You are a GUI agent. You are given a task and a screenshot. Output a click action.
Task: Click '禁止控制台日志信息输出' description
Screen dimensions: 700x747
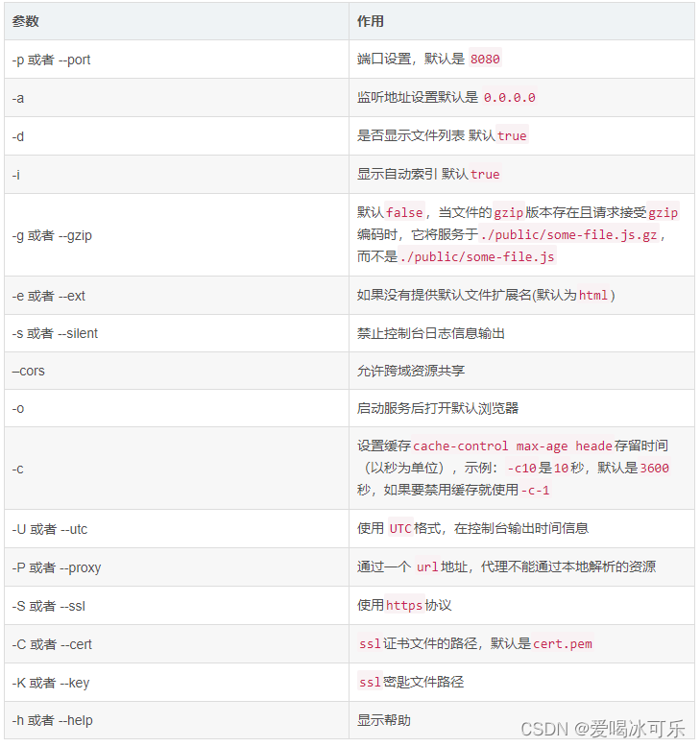tap(431, 333)
